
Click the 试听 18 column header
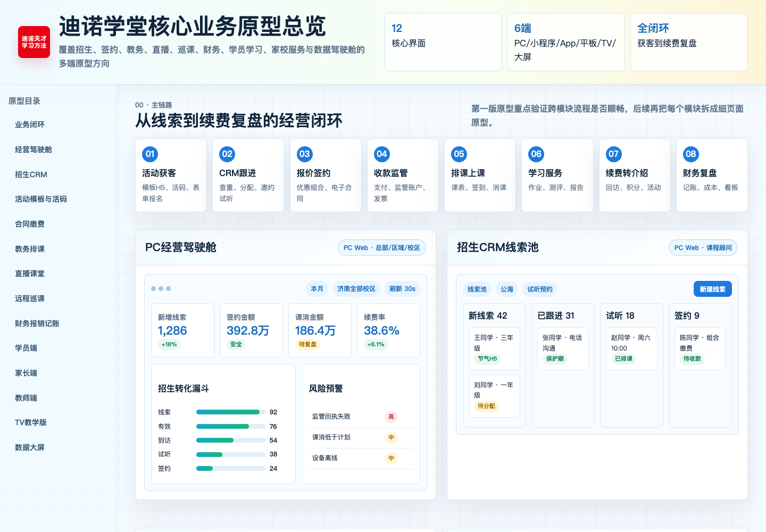[x=620, y=315]
